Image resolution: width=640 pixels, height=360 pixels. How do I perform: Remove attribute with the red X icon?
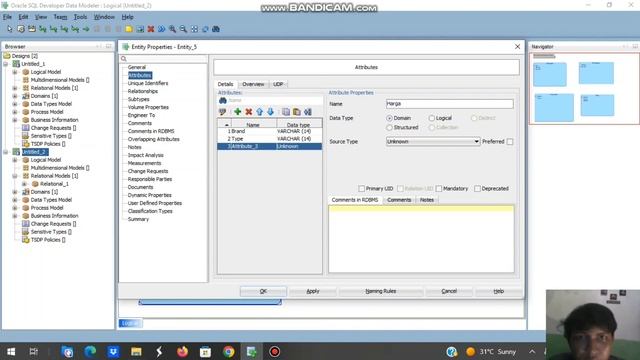(249, 111)
